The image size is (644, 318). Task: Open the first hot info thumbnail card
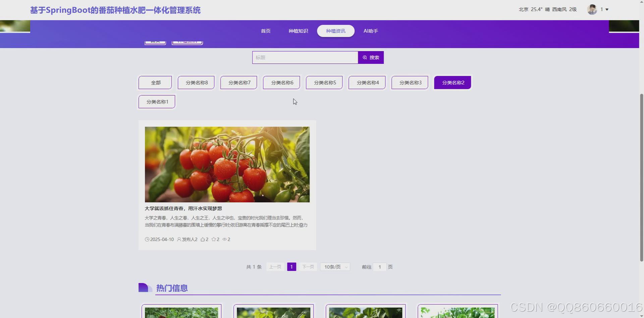pyautogui.click(x=181, y=312)
